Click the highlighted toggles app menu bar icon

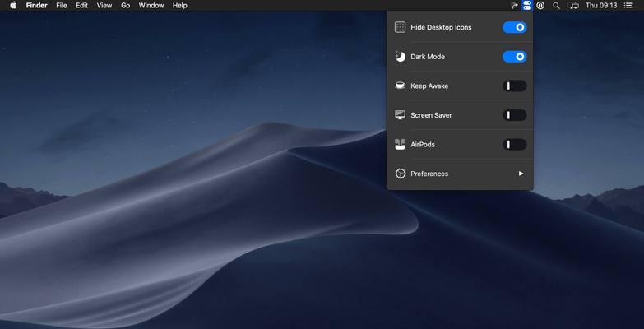pyautogui.click(x=527, y=5)
